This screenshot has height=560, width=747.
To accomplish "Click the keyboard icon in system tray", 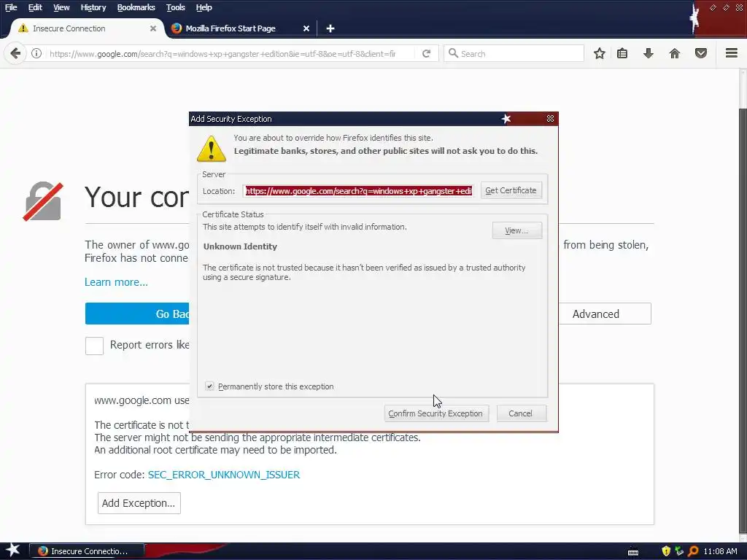I will (x=633, y=553).
